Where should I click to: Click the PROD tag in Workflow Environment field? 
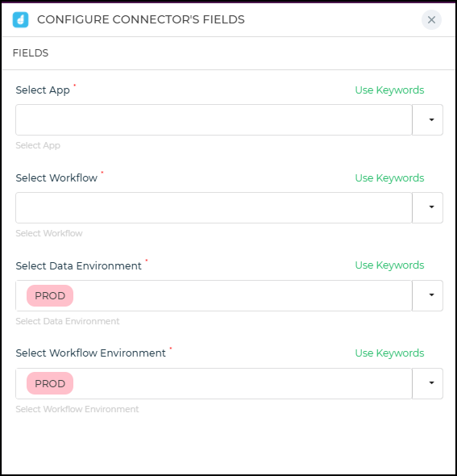click(50, 383)
